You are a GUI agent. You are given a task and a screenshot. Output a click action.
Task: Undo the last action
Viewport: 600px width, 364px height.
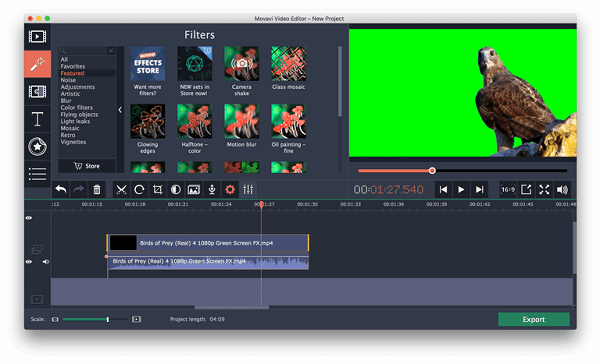[x=61, y=189]
